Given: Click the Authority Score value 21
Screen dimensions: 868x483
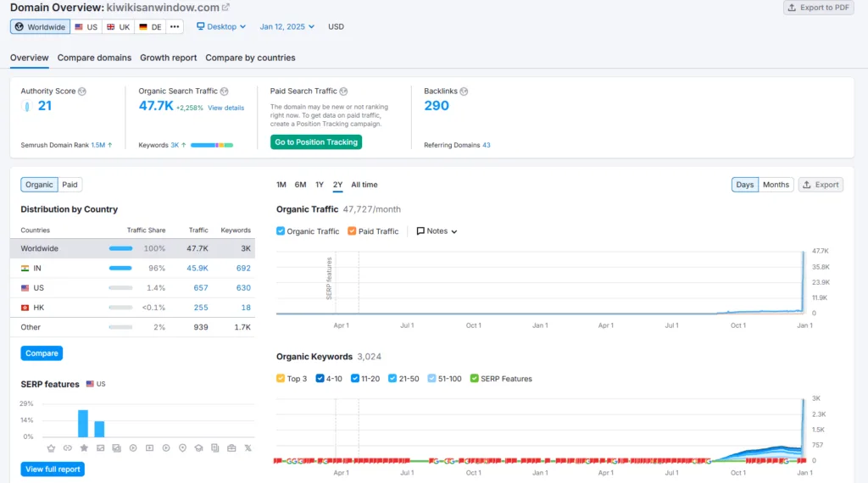Looking at the screenshot, I should (x=45, y=106).
